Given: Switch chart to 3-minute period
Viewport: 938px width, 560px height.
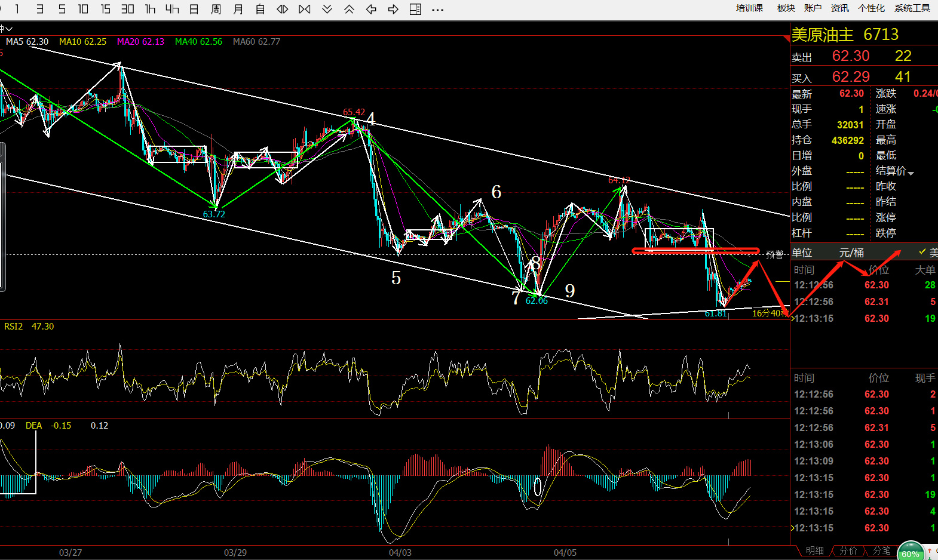Looking at the screenshot, I should click(39, 9).
